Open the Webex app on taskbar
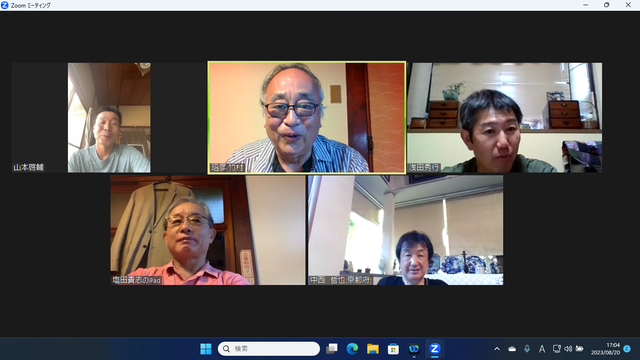The image size is (640, 360). point(414,349)
